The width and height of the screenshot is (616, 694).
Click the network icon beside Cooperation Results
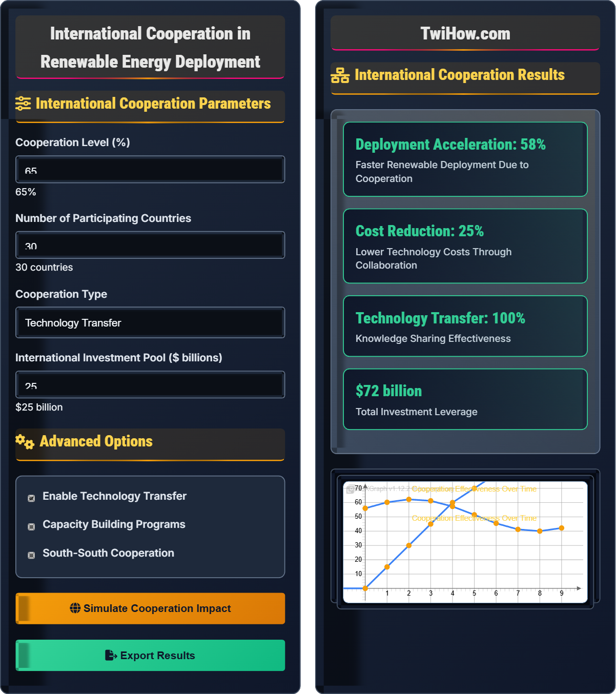pyautogui.click(x=340, y=75)
